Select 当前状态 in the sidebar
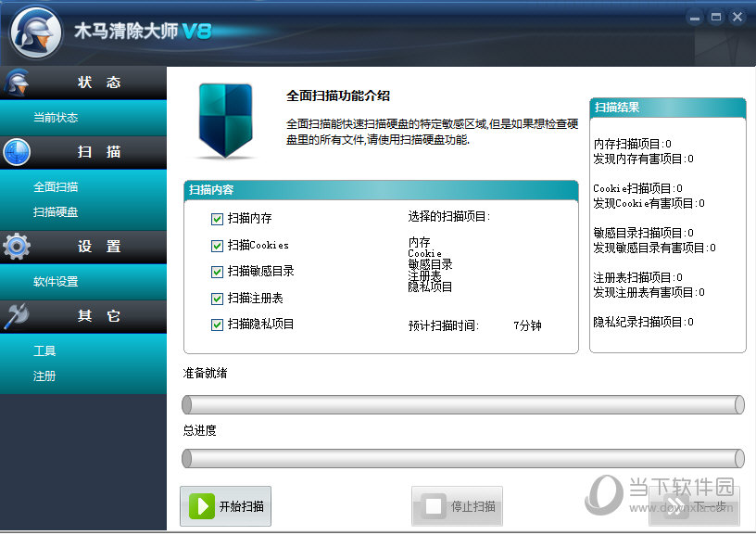 56,117
